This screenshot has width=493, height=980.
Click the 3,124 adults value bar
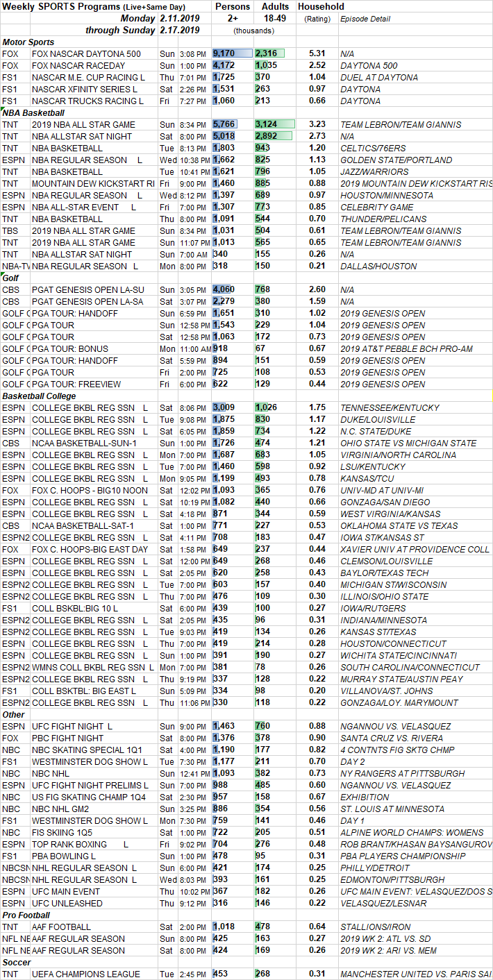[x=275, y=124]
